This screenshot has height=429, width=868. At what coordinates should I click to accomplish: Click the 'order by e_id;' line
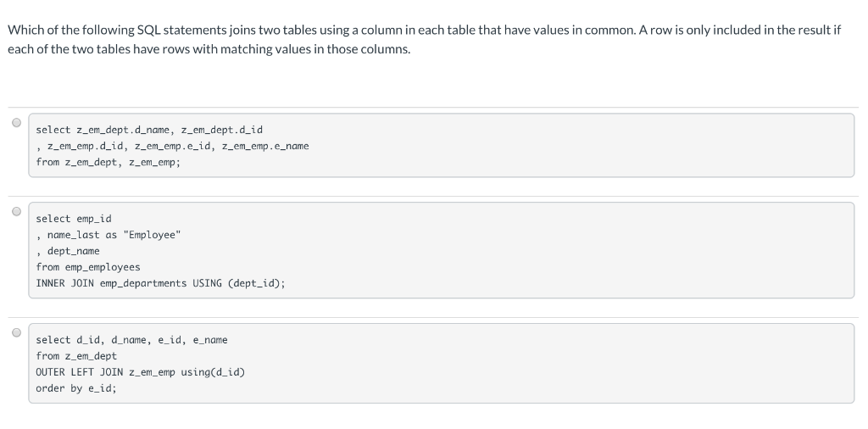coord(76,388)
